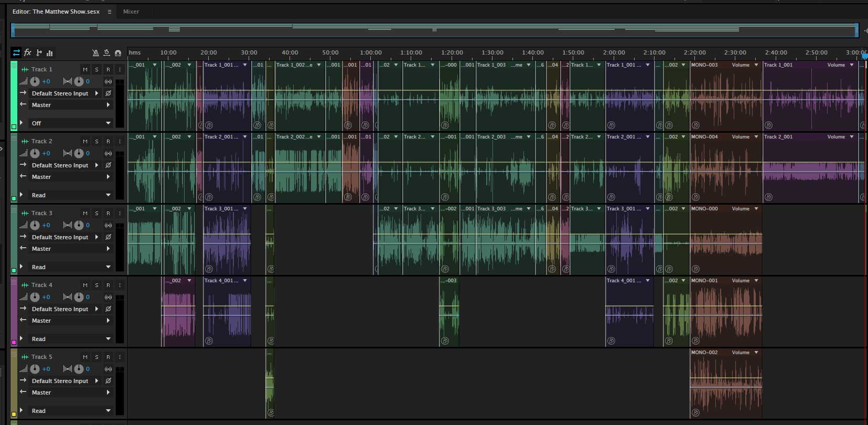Click the input arrow icon on Track 1
The width and height of the screenshot is (868, 425).
pos(23,93)
